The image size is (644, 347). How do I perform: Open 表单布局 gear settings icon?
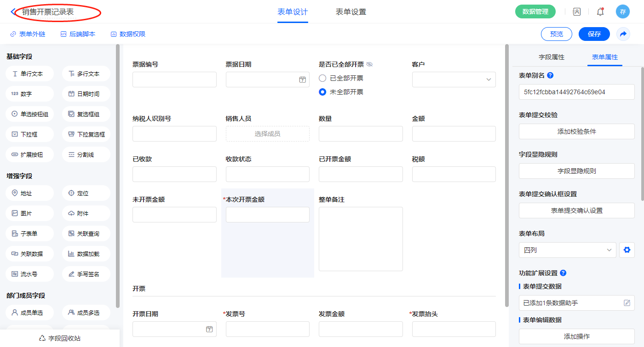click(626, 250)
